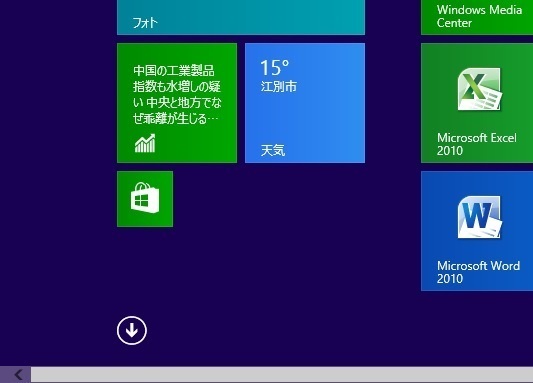
Task: Open the Photos (フォト) tile
Action: pyautogui.click(x=241, y=17)
